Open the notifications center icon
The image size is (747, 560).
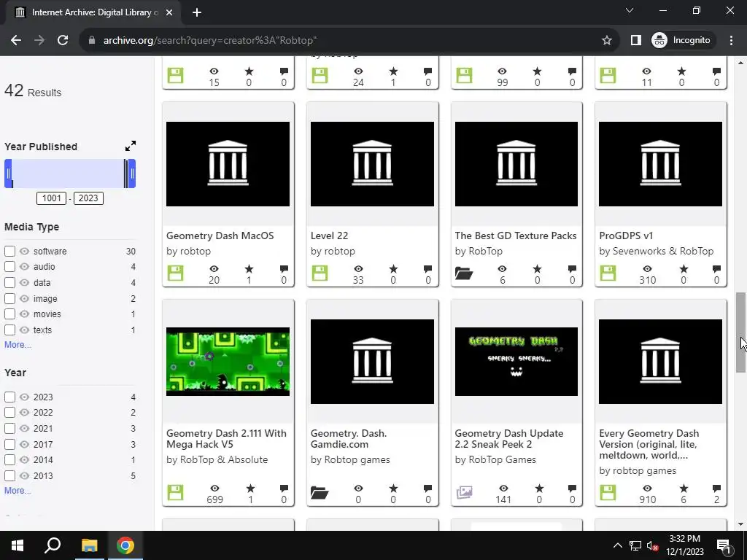pyautogui.click(x=724, y=545)
